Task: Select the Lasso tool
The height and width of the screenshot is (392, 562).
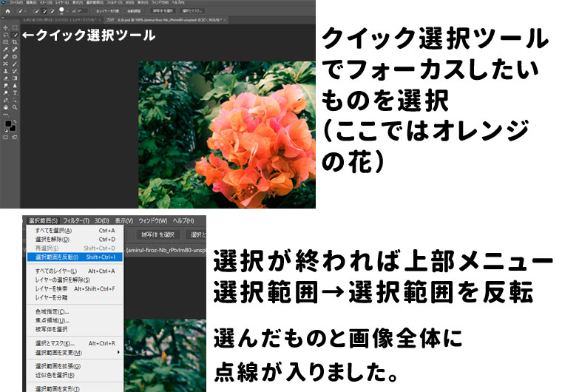Action: coord(5,35)
